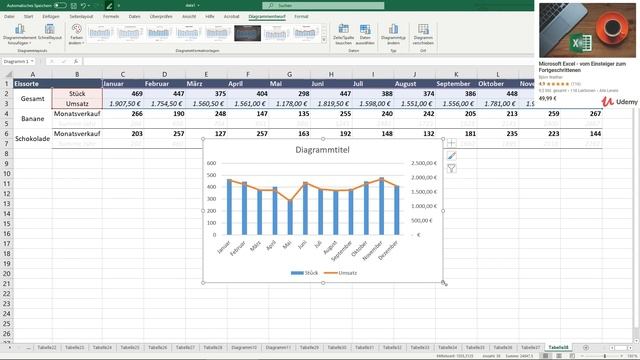The image size is (640, 360).
Task: Click the Suchen search box
Action: [x=323, y=6]
